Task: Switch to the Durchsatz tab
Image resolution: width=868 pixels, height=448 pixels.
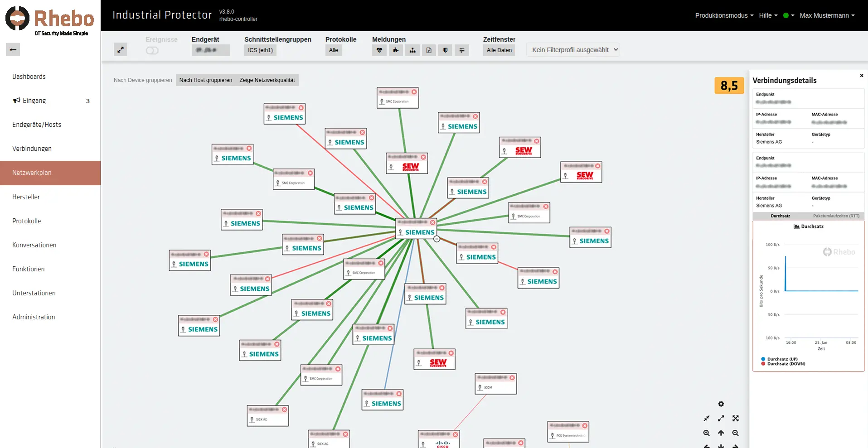Action: pyautogui.click(x=781, y=216)
